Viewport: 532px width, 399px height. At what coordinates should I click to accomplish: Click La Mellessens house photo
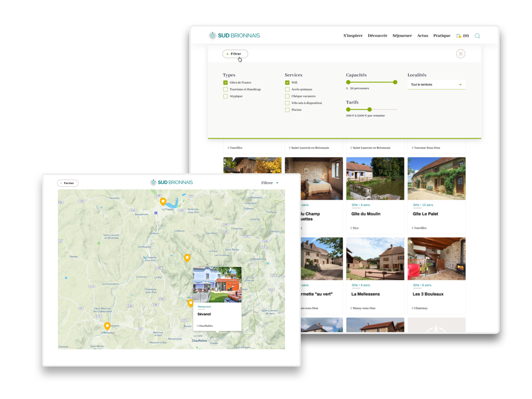375,259
